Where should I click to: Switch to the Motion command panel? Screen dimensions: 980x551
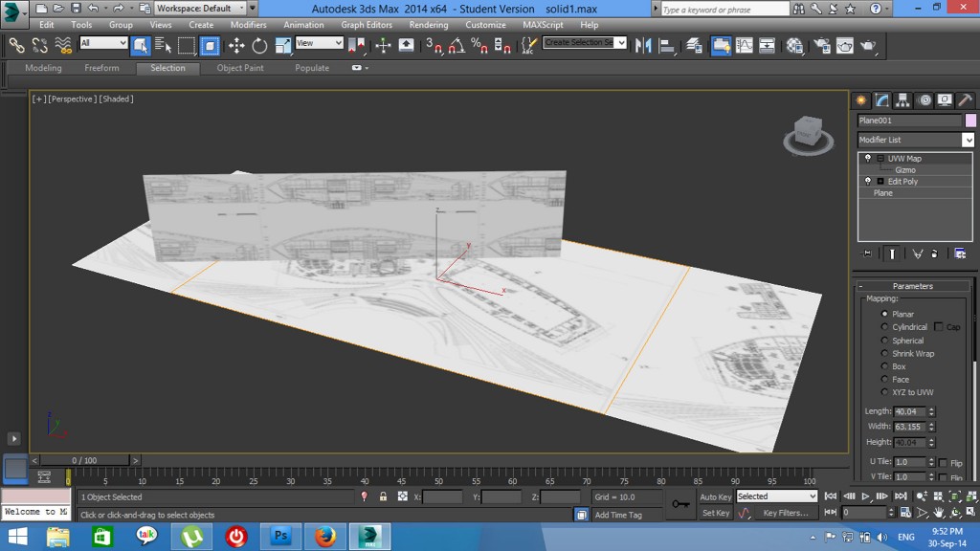[x=924, y=99]
